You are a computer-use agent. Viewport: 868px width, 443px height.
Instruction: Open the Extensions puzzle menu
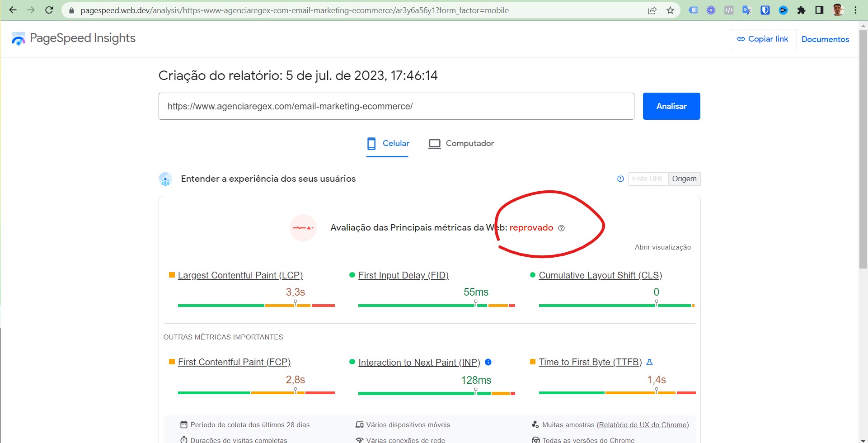pyautogui.click(x=801, y=10)
